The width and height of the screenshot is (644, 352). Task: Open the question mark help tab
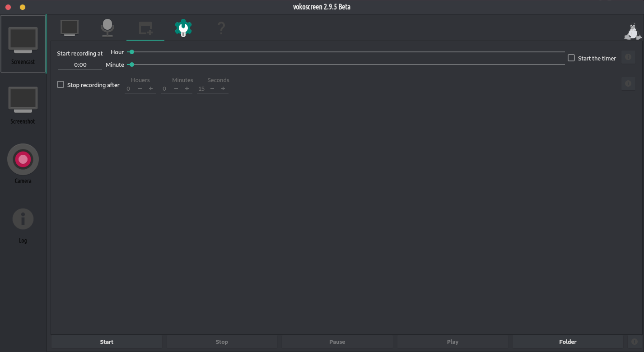pyautogui.click(x=221, y=28)
